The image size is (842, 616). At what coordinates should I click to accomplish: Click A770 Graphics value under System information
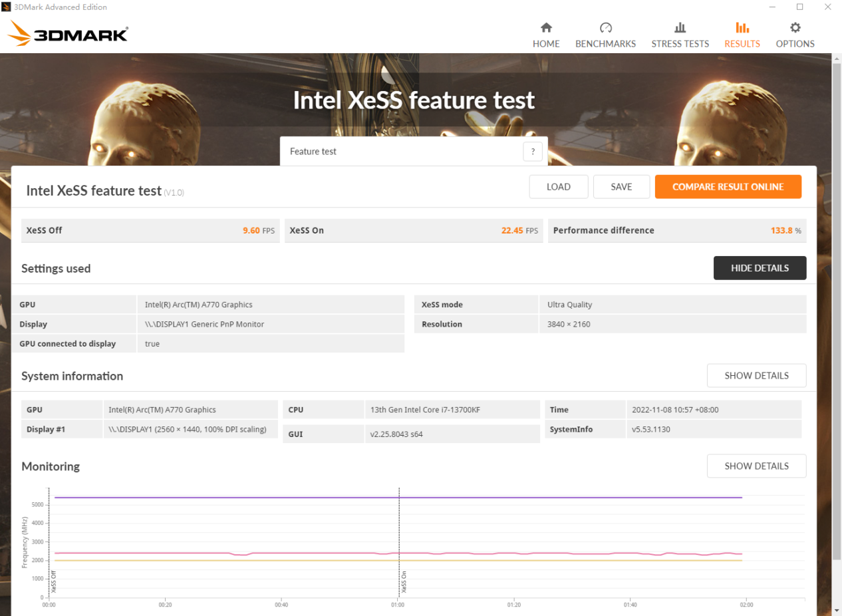162,410
